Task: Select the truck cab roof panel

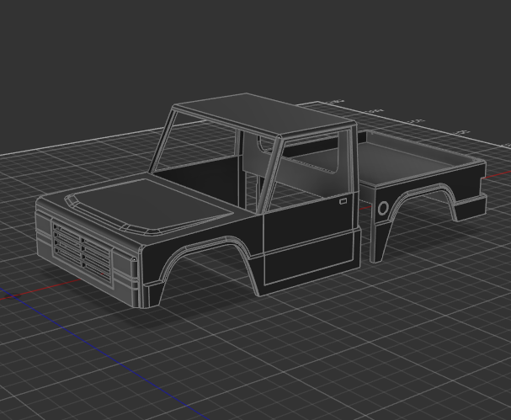Action: tap(264, 114)
